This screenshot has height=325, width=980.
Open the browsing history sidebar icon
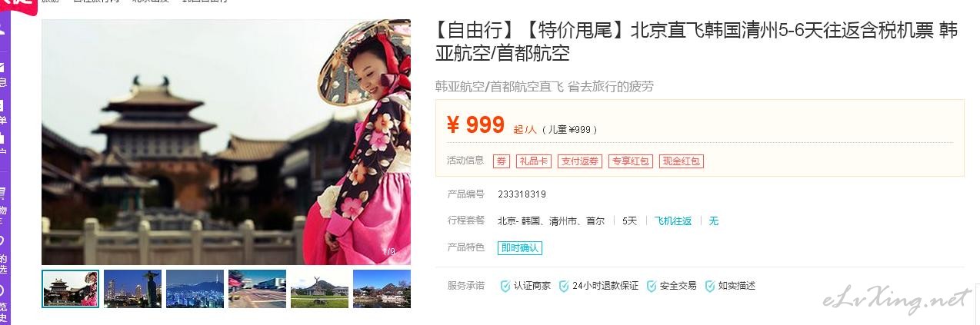pyautogui.click(x=2, y=290)
